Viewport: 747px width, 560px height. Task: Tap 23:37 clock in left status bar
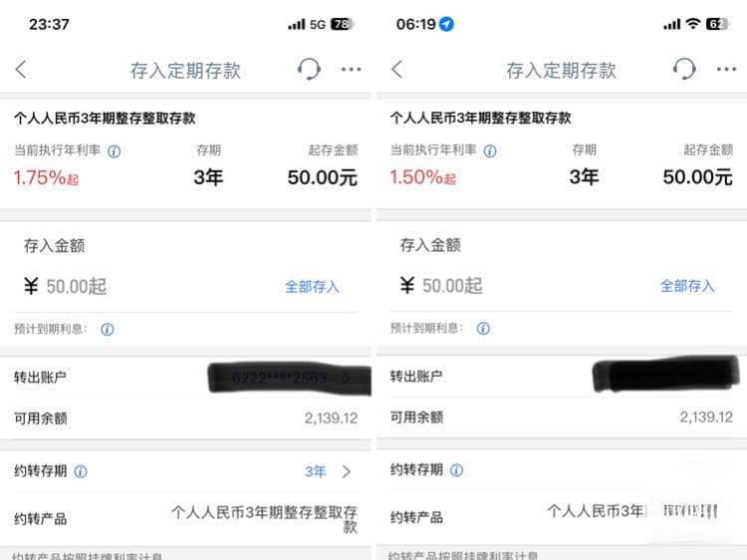coord(49,24)
